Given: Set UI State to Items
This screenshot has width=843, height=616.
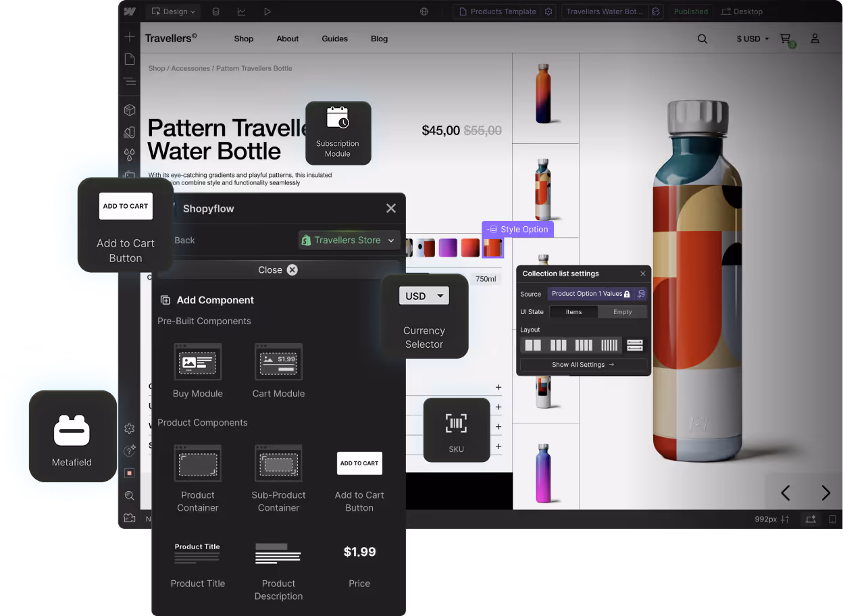Looking at the screenshot, I should click(x=573, y=312).
